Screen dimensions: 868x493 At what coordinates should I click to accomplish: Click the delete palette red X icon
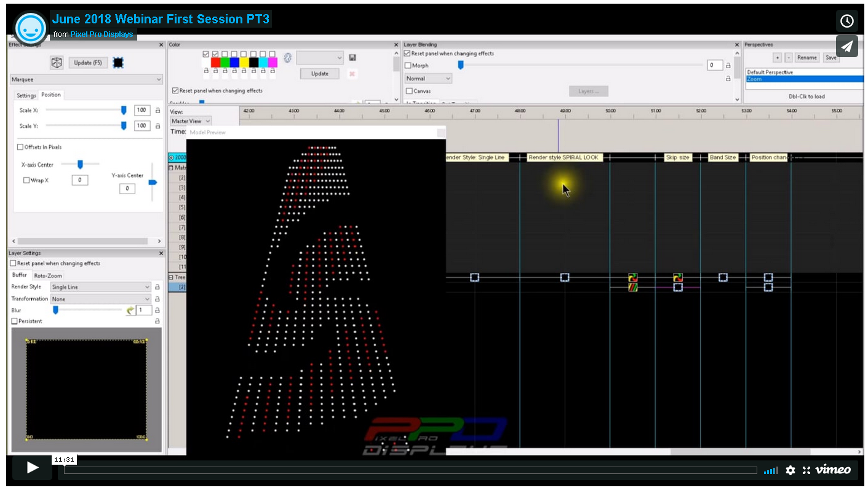pos(352,74)
